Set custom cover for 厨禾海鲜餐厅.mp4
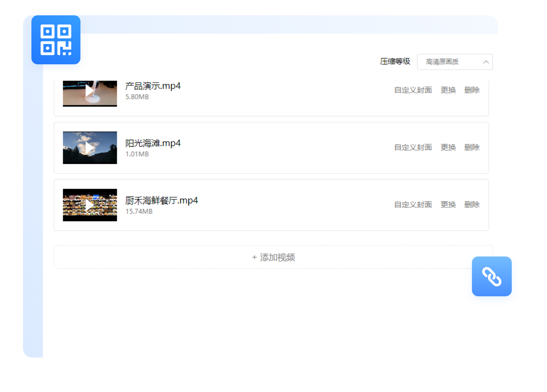 (413, 205)
